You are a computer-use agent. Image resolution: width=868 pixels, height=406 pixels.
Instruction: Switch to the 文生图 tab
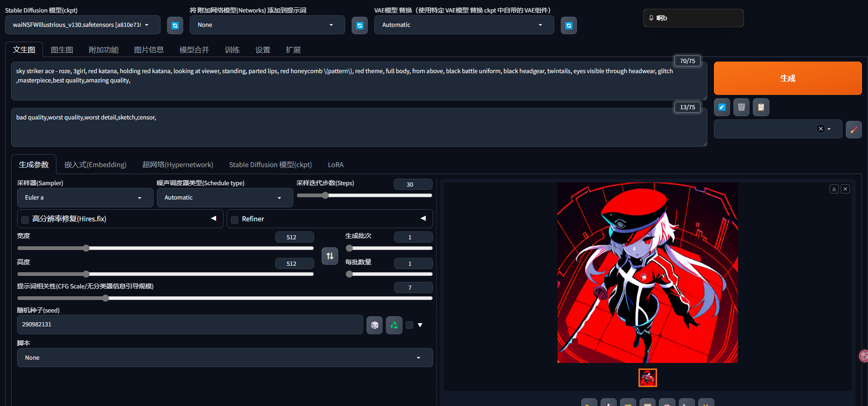tap(24, 50)
